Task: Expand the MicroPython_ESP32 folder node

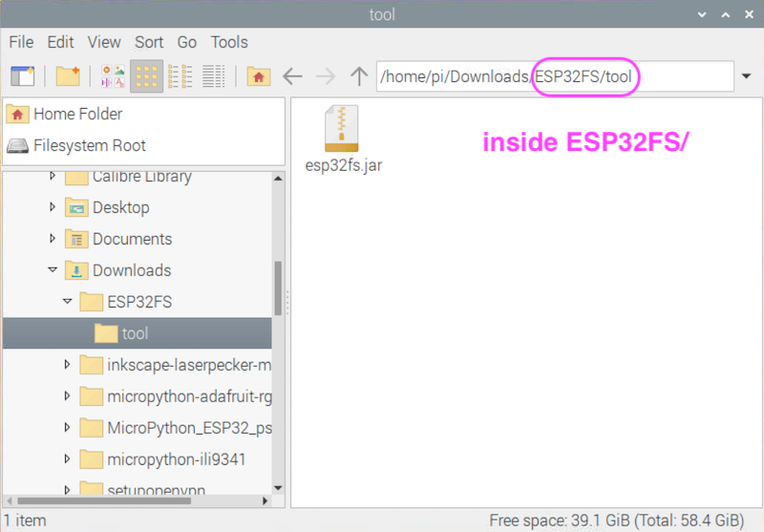Action: [67, 427]
